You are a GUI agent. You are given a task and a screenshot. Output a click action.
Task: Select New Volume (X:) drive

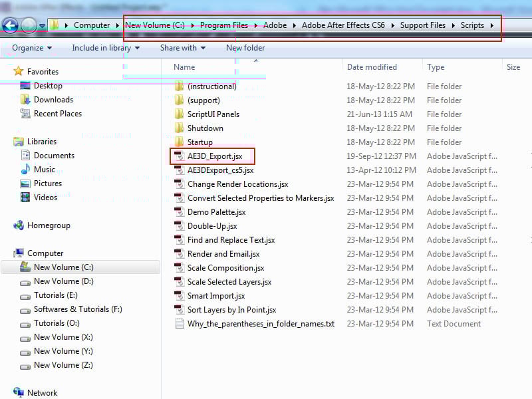tap(63, 337)
